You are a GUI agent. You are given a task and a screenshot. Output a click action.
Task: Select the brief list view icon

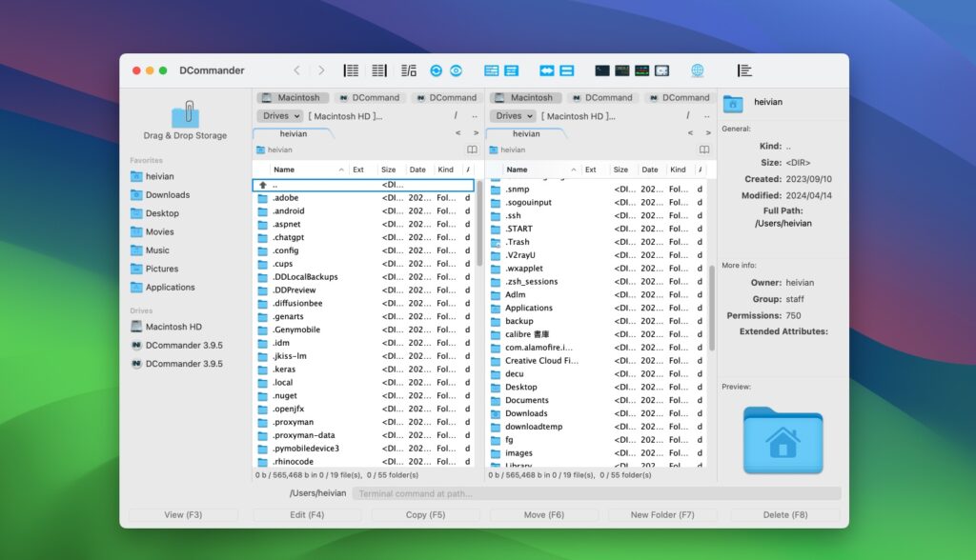349,70
